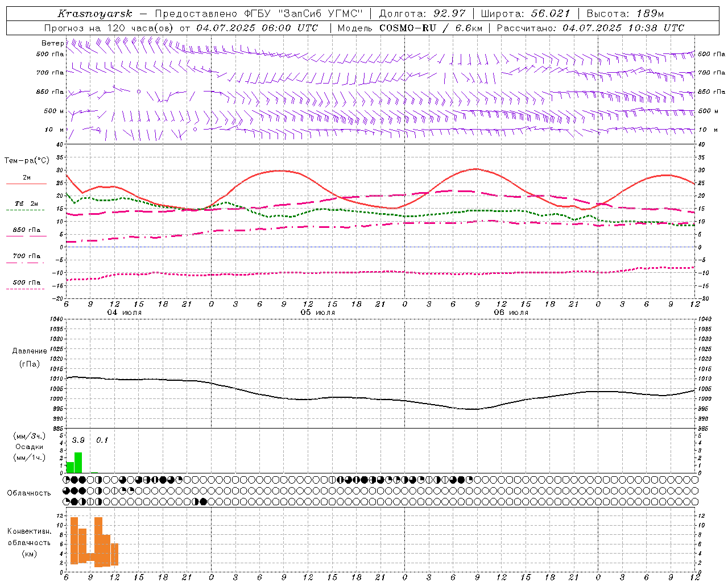
Task: Click the 'Td 2м' dew point legend label
Action: tap(27, 203)
